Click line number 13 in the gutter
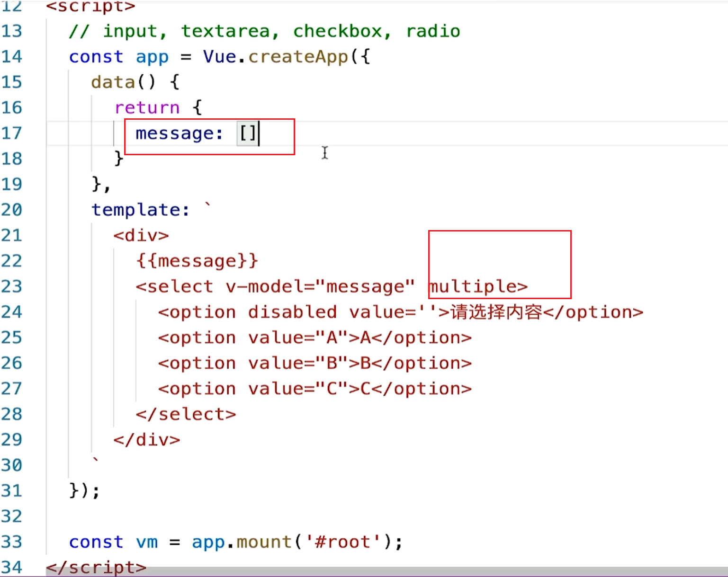The width and height of the screenshot is (728, 577). pos(11,31)
